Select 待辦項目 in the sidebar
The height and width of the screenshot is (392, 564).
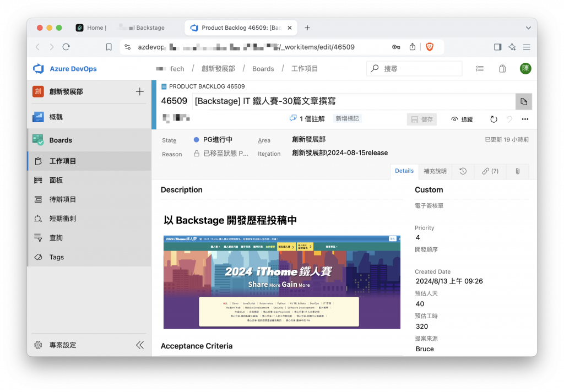(x=89, y=199)
